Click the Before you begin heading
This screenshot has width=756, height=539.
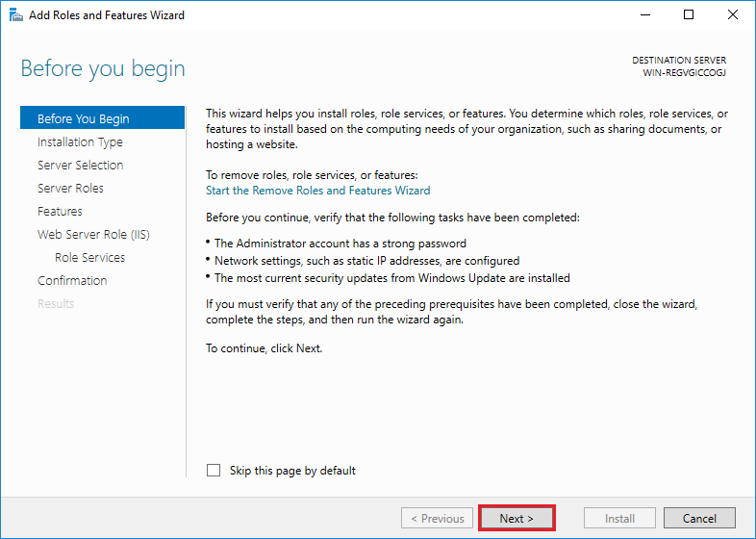(x=103, y=69)
